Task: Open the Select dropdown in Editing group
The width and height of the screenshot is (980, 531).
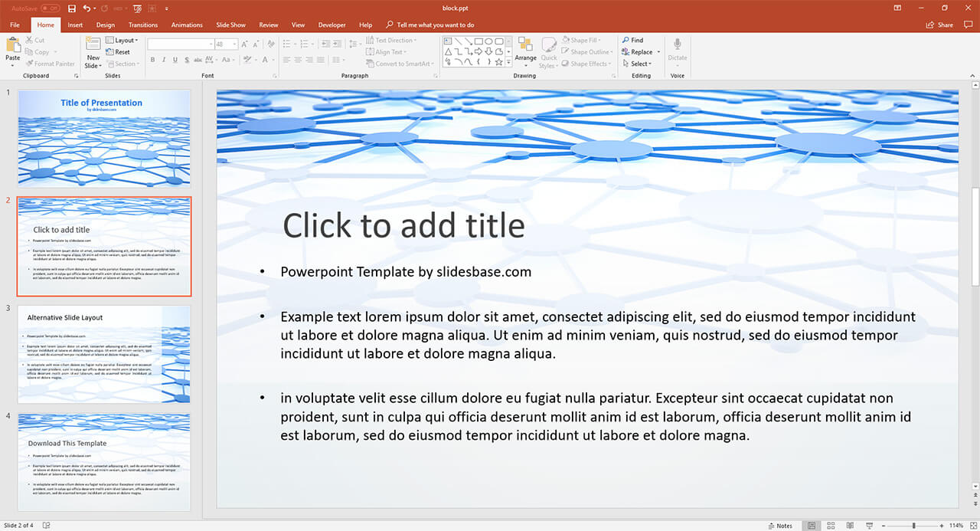Action: click(640, 64)
